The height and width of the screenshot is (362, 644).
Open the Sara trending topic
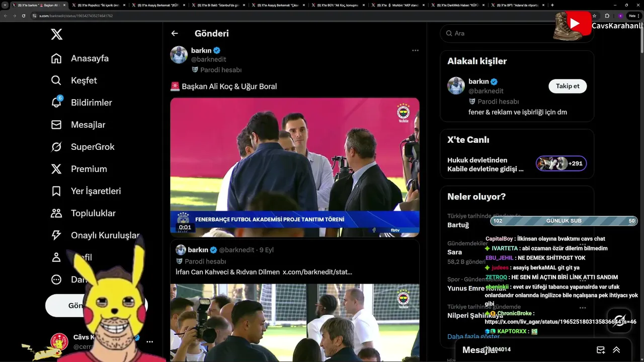click(x=454, y=252)
